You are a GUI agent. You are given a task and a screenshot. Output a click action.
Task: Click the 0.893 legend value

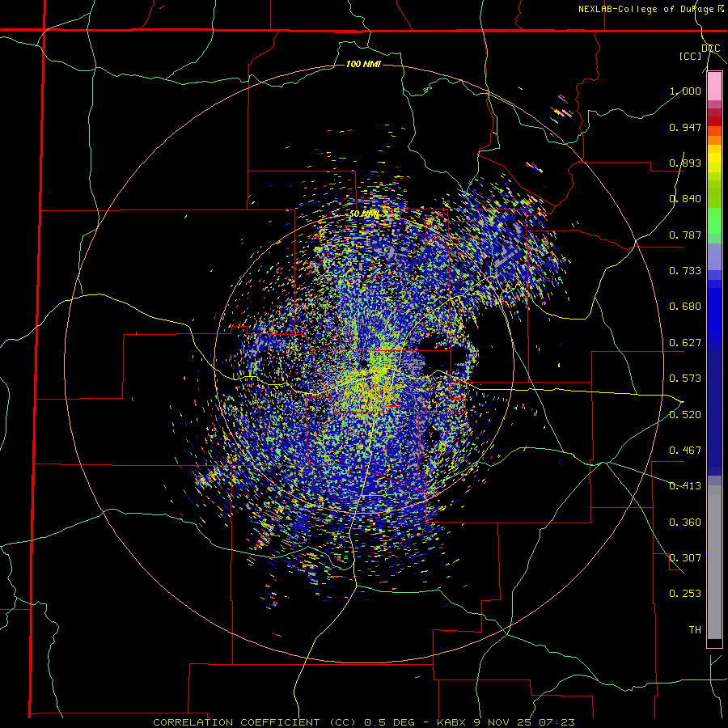pos(685,163)
